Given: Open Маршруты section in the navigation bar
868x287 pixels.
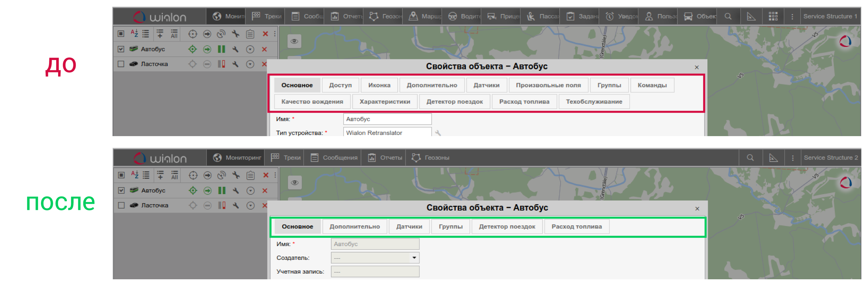Looking at the screenshot, I should pyautogui.click(x=425, y=16).
